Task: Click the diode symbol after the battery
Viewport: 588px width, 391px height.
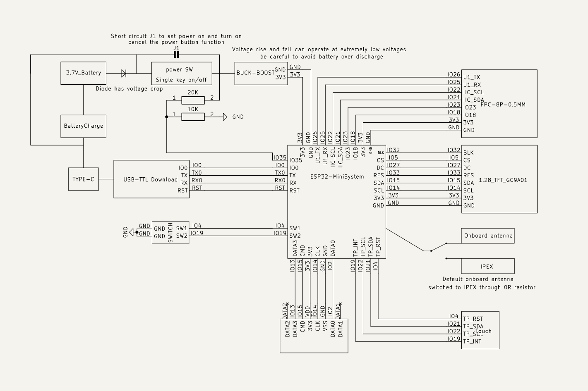Action: 123,74
